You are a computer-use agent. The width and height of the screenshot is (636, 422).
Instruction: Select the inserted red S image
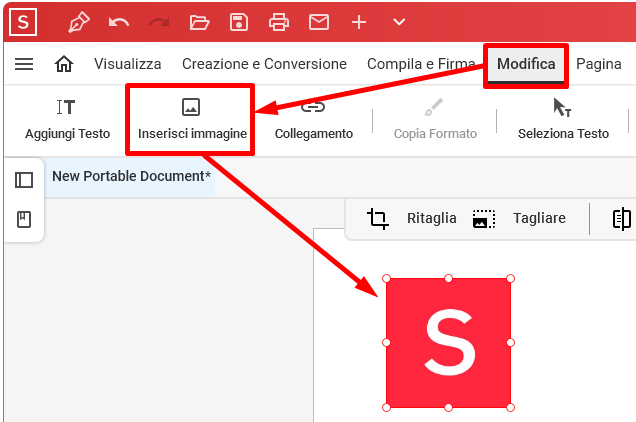point(448,343)
